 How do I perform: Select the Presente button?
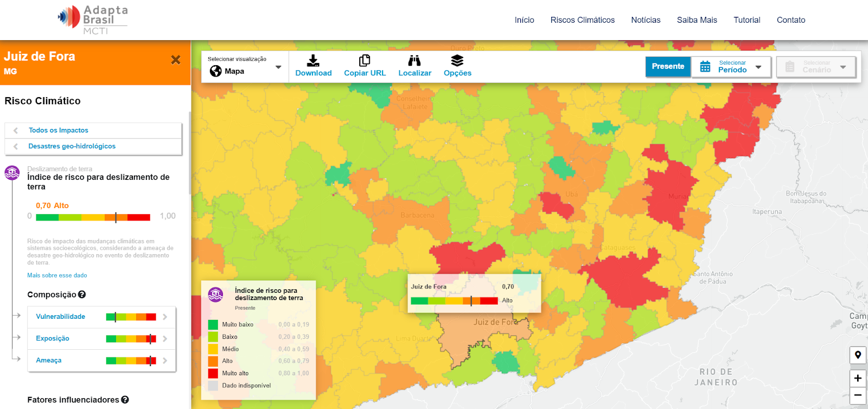(x=668, y=67)
